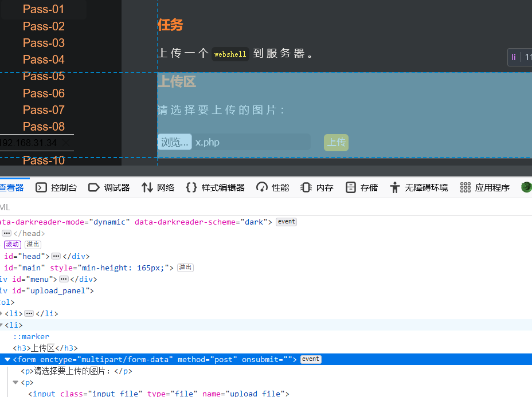
Task: Click the memory chip icon
Action: (x=306, y=187)
